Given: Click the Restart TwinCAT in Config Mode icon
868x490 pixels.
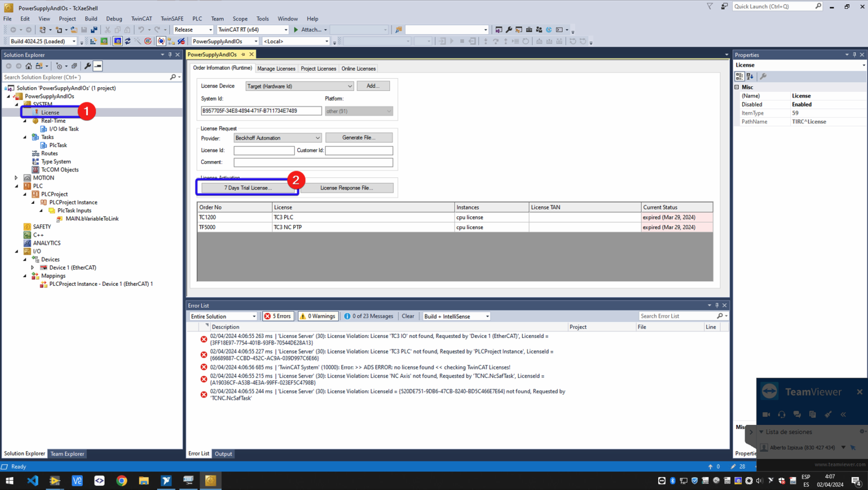Looking at the screenshot, I should click(118, 41).
